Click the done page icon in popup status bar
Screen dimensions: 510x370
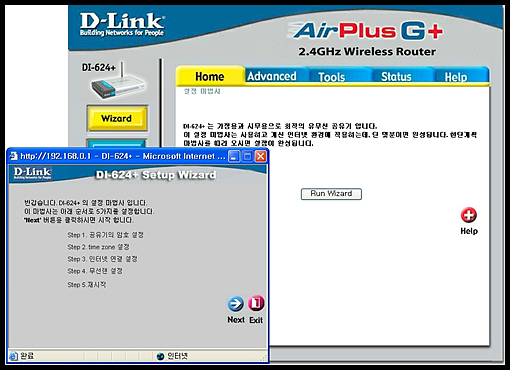click(x=14, y=356)
